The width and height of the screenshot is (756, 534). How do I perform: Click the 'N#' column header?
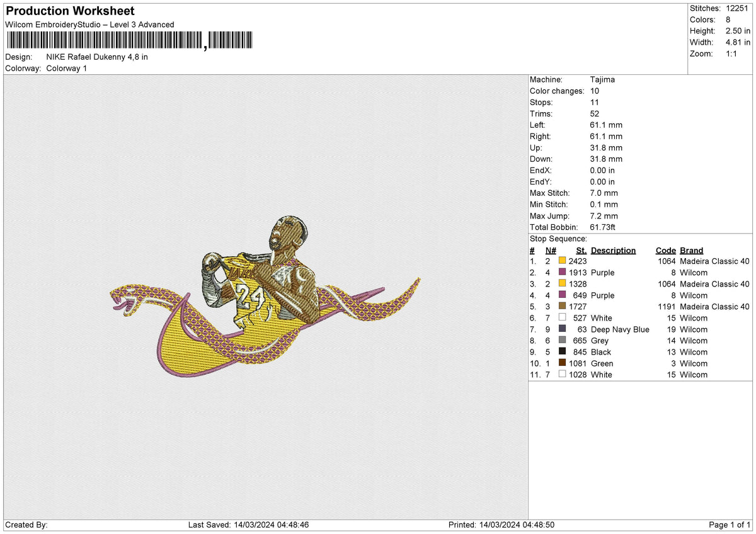pos(551,250)
